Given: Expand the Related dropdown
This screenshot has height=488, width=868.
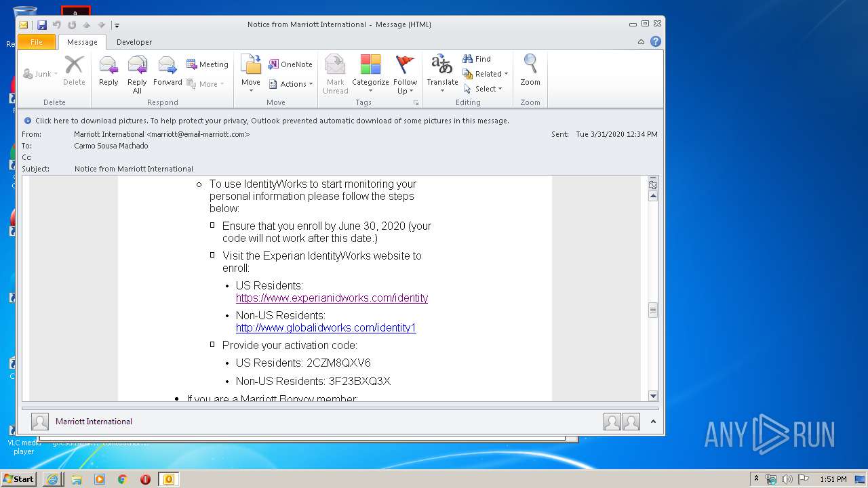Looking at the screenshot, I should tap(486, 74).
